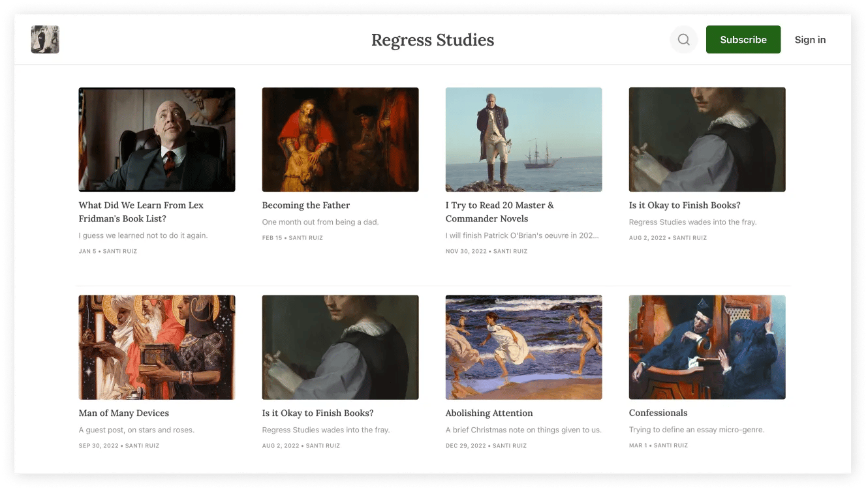The height and width of the screenshot is (491, 868).
Task: Click 'I will finish Patrick O'Brian's oeuvre' subtitle
Action: [x=522, y=235]
